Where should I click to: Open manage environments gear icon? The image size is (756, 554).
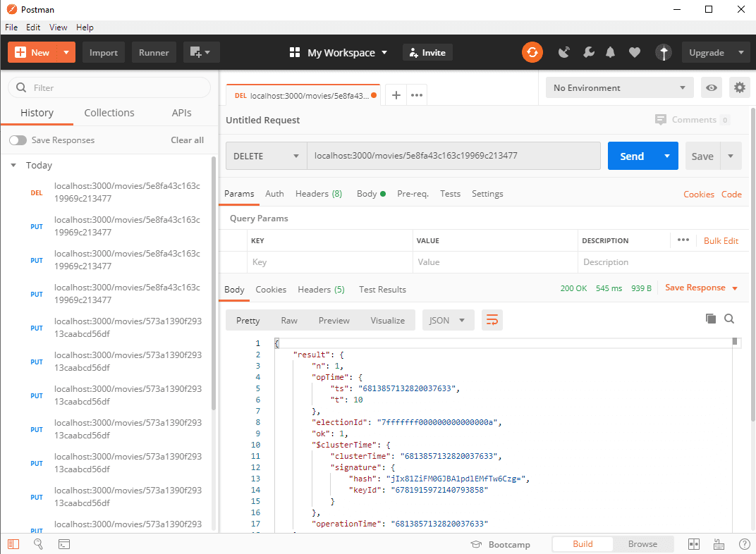pos(739,87)
